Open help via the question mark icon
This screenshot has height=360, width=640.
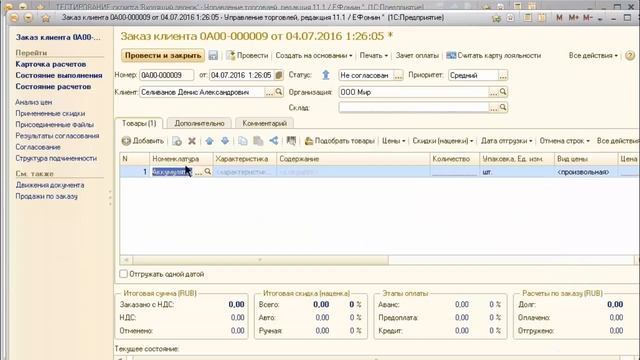[630, 56]
